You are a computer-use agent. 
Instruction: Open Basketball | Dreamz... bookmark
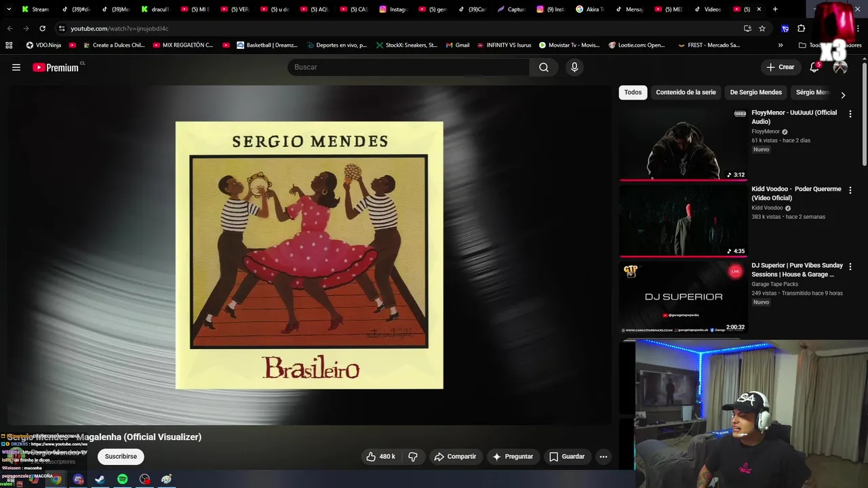click(x=267, y=45)
